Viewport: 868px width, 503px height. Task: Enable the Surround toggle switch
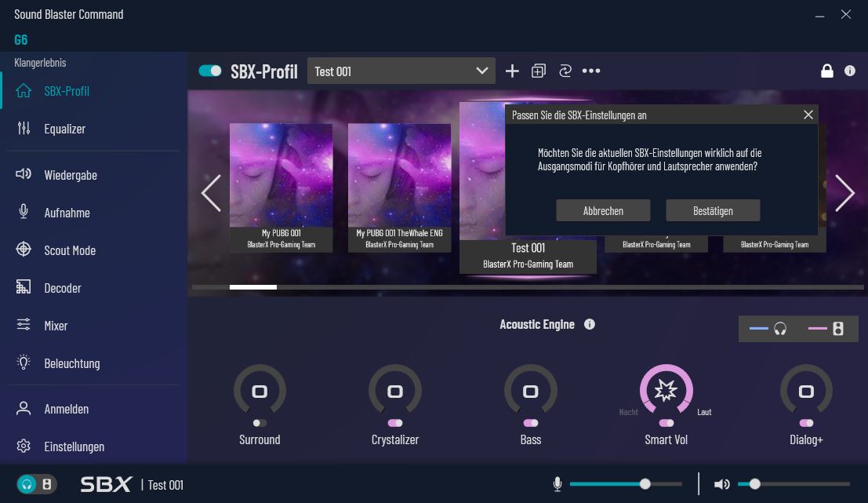260,423
